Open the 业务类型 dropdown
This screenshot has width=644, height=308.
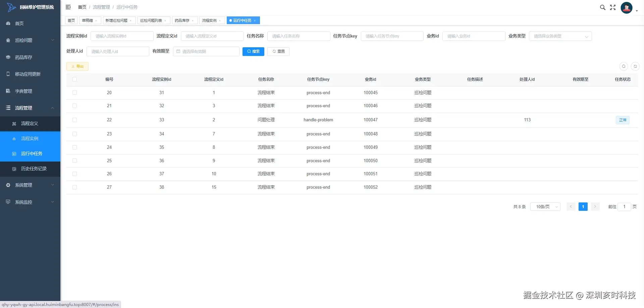pos(560,36)
